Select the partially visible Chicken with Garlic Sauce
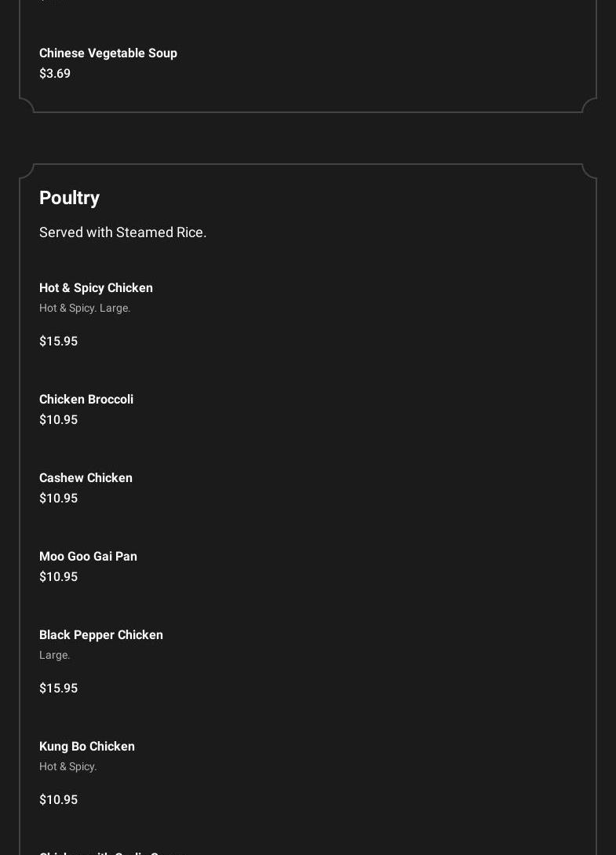Image resolution: width=616 pixels, height=855 pixels. (x=112, y=853)
